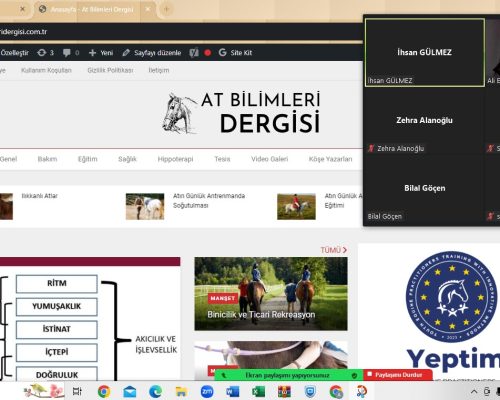Viewport: 500px width, 400px height.
Task: Open File Explorer from the taskbar
Action: coord(181,391)
